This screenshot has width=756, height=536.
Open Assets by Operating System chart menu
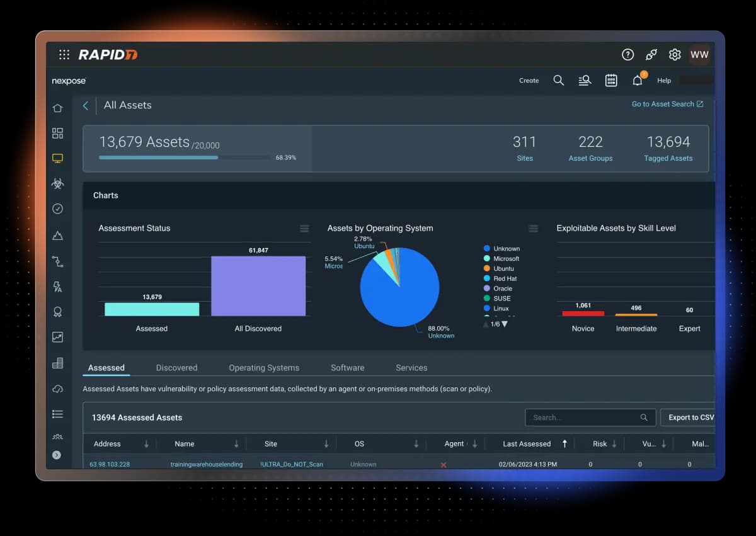[534, 229]
